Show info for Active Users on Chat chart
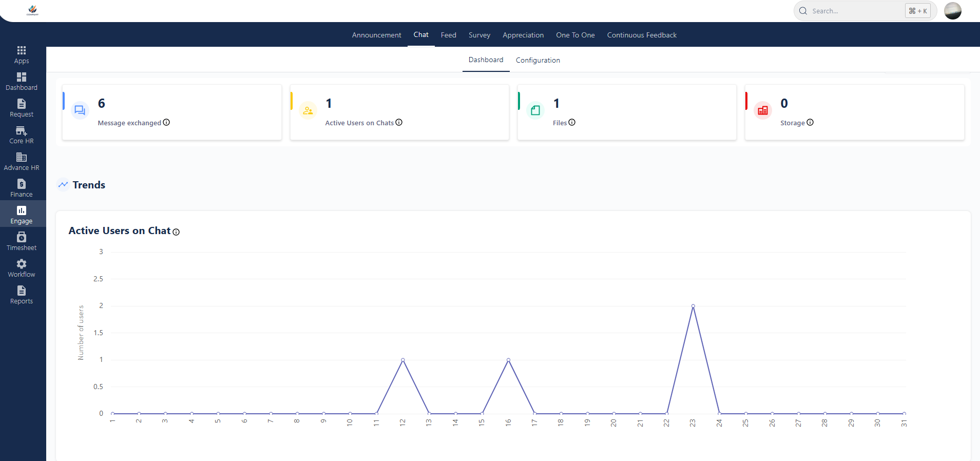 tap(176, 232)
